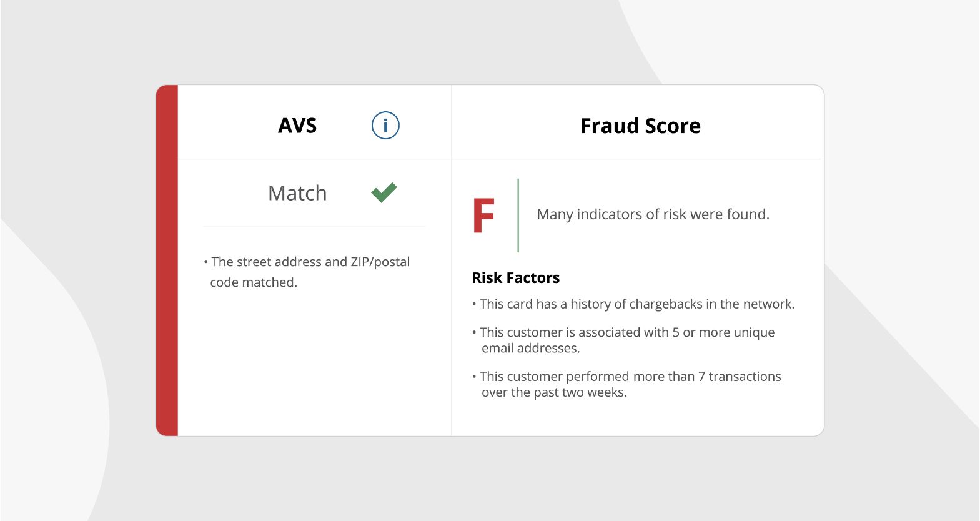Screen dimensions: 980x521
Task: Click the red F grade letter
Action: (483, 216)
